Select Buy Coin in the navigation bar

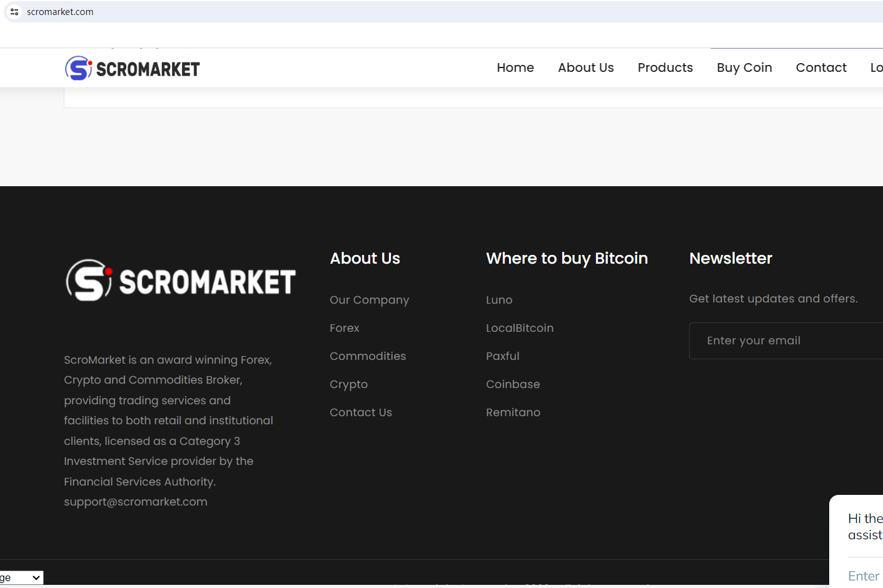click(x=744, y=67)
